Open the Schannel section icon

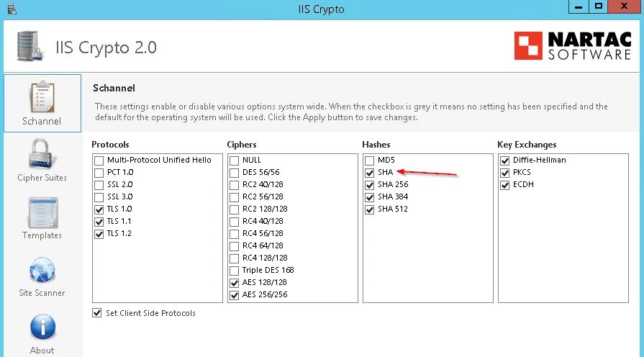tap(42, 97)
